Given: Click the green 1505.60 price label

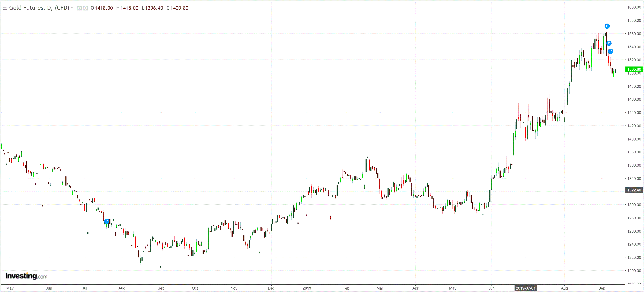Looking at the screenshot, I should (634, 69).
